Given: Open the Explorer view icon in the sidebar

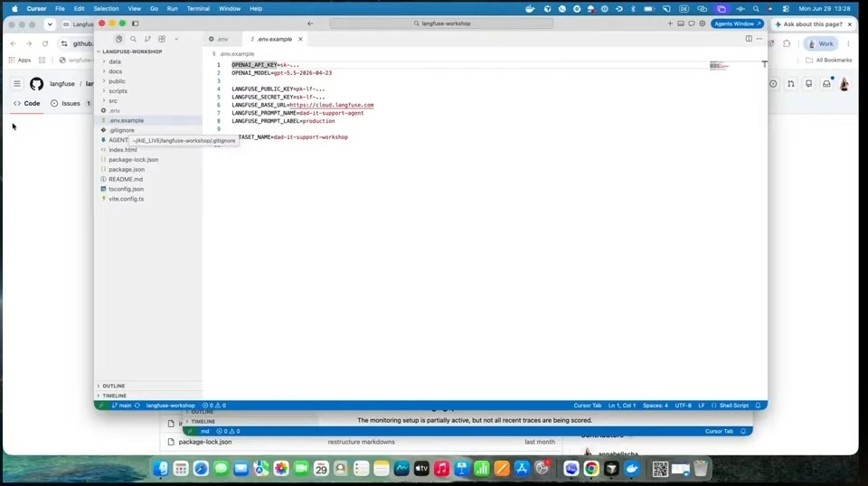Looking at the screenshot, I should coord(118,39).
